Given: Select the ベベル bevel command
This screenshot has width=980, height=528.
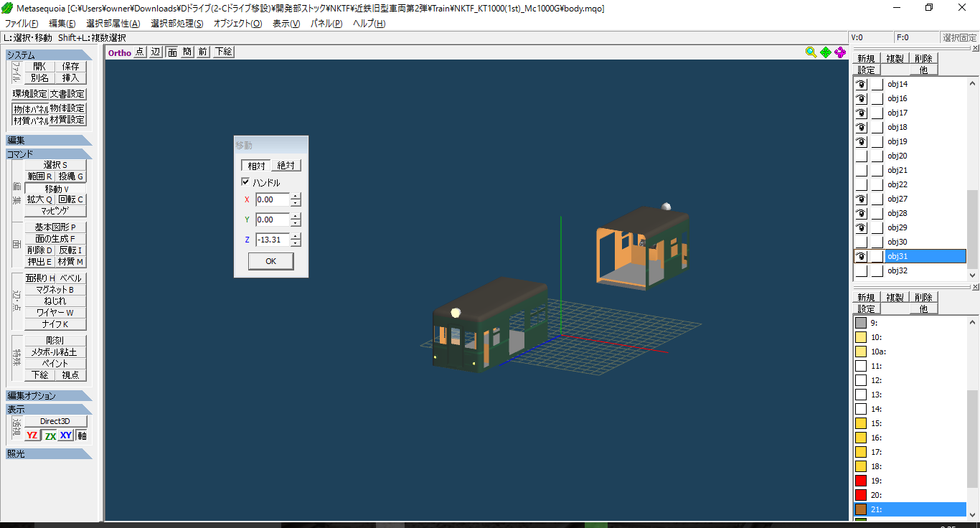Looking at the screenshot, I should 71,278.
